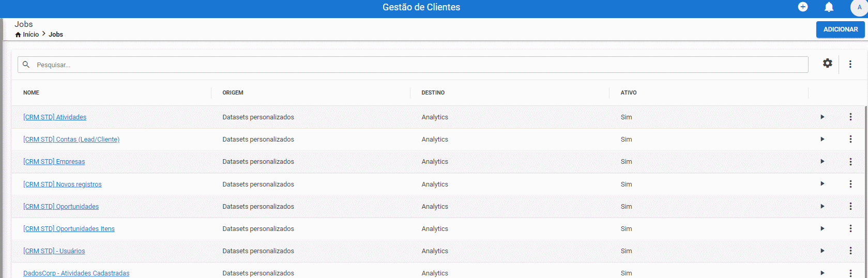This screenshot has height=278, width=868.
Task: Click 'Datasets personalizados' in Oportunidades Itens row
Action: [258, 229]
